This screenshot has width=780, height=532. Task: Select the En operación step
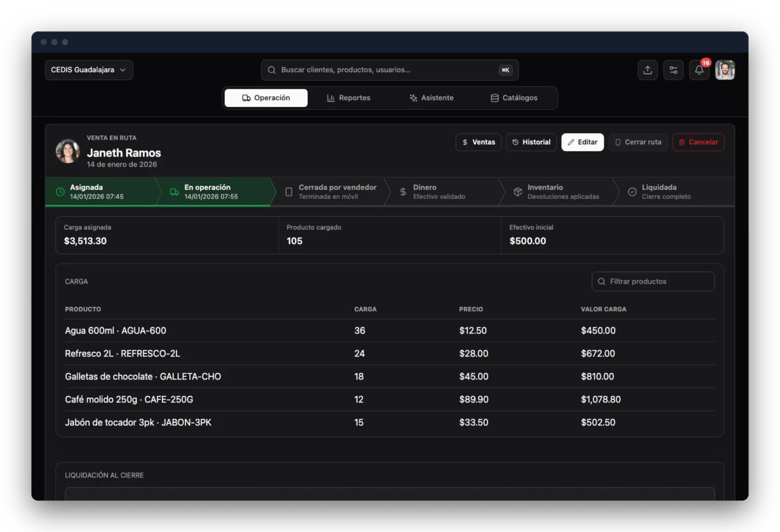(214, 192)
